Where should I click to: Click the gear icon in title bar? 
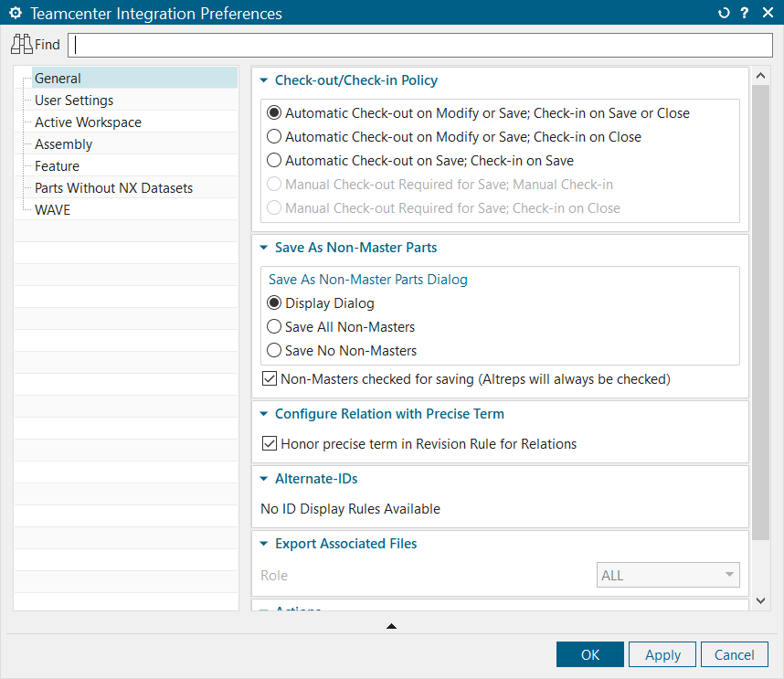click(16, 13)
